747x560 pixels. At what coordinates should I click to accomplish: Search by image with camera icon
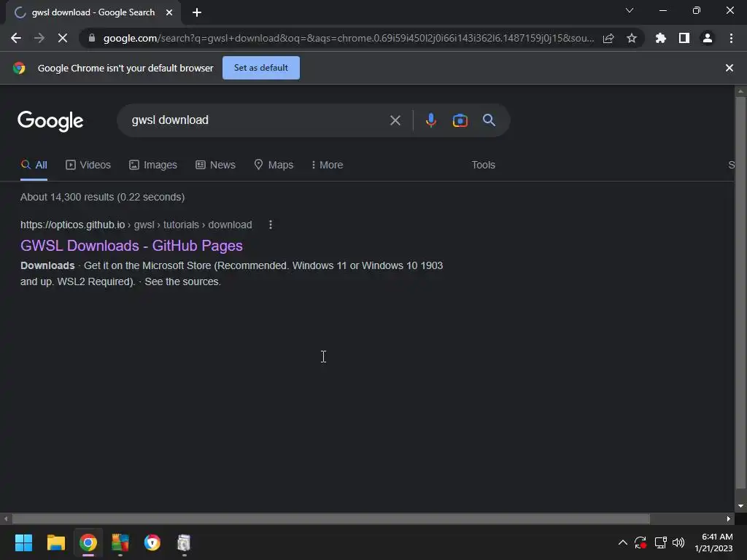(460, 120)
